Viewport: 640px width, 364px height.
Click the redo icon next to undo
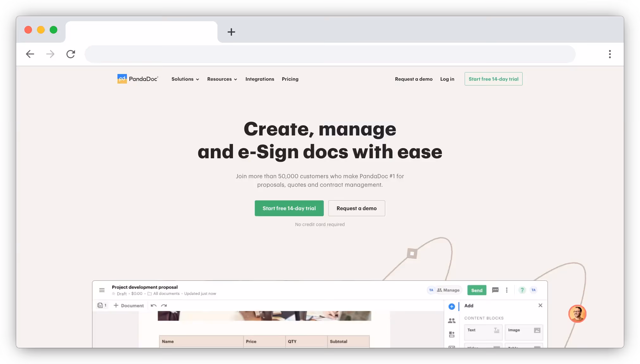pyautogui.click(x=164, y=305)
